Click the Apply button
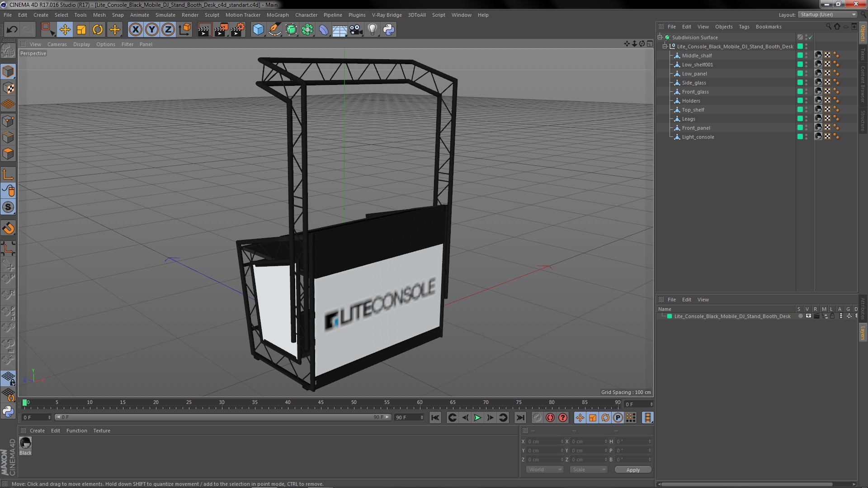Screen dimensions: 868x488 coord(633,470)
